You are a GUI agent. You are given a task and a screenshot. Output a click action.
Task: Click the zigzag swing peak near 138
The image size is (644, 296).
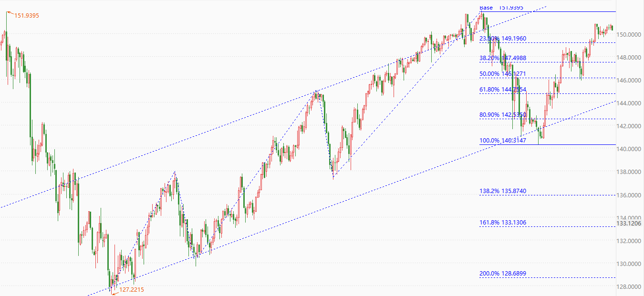(175, 172)
